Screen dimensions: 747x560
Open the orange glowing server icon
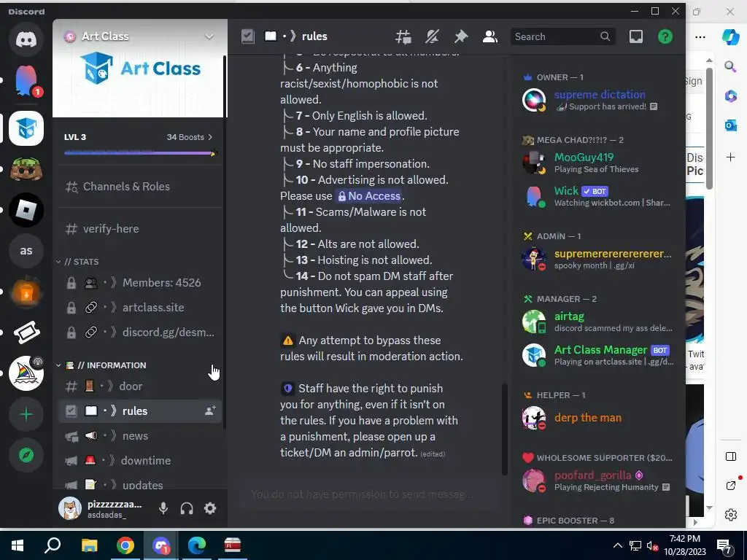pos(26,292)
